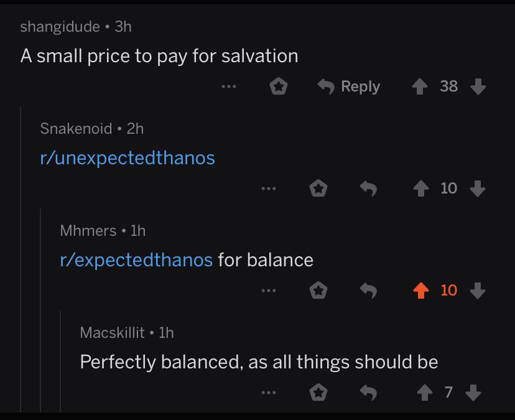
Task: Remove upvote on Mhmers' comment
Action: tap(421, 290)
